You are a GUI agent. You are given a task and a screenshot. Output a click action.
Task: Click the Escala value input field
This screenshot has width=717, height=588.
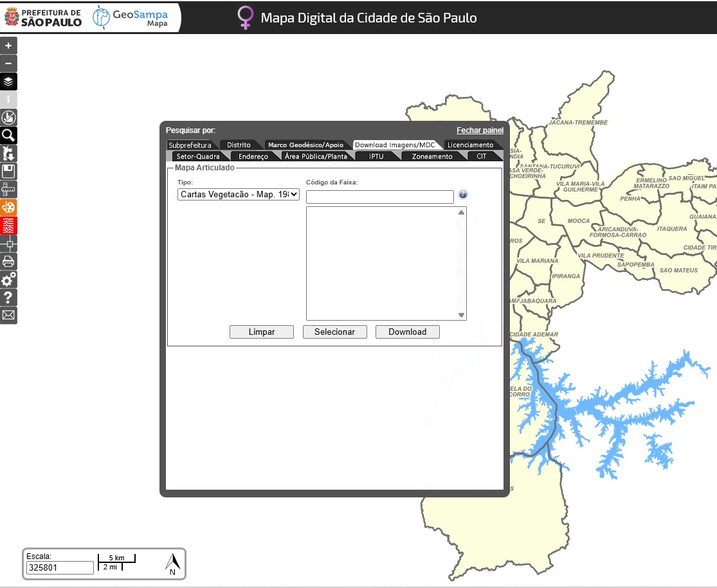[x=60, y=567]
